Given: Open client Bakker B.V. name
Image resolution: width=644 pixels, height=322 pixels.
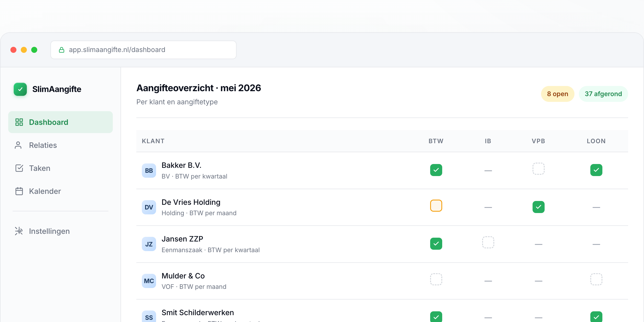Looking at the screenshot, I should (182, 165).
